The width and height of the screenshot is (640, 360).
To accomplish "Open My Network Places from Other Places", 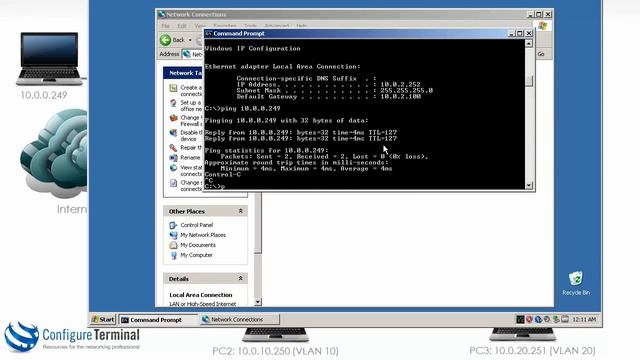I will (203, 235).
